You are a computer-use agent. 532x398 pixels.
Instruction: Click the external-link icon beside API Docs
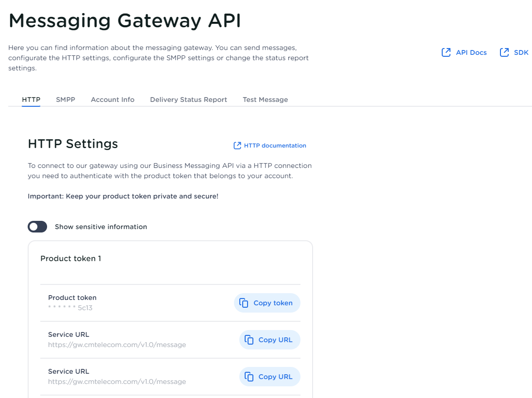(x=446, y=52)
